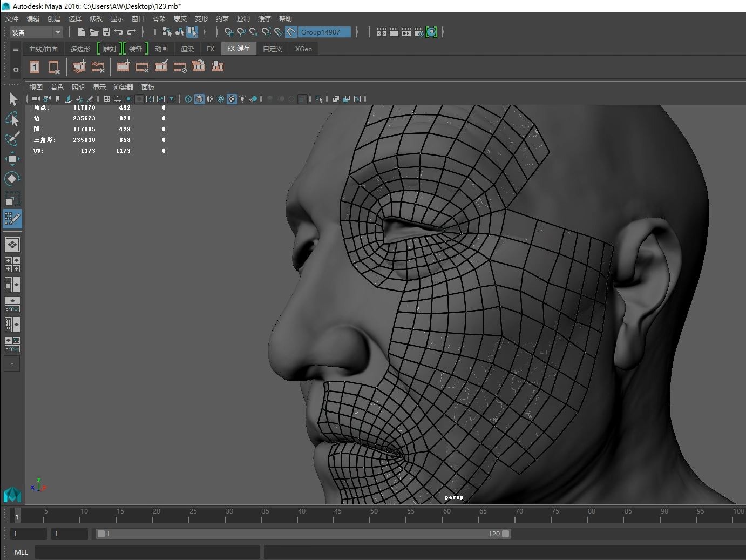
Task: Expand the panel layout options arrow
Action: click(12, 363)
